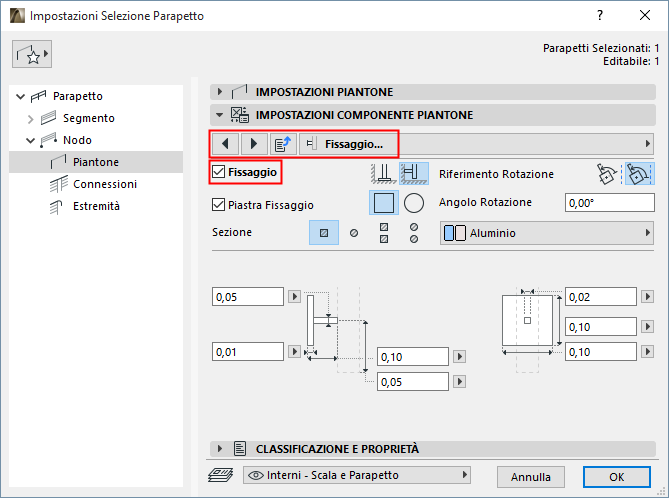Select double round Sezione profile

(x=414, y=233)
